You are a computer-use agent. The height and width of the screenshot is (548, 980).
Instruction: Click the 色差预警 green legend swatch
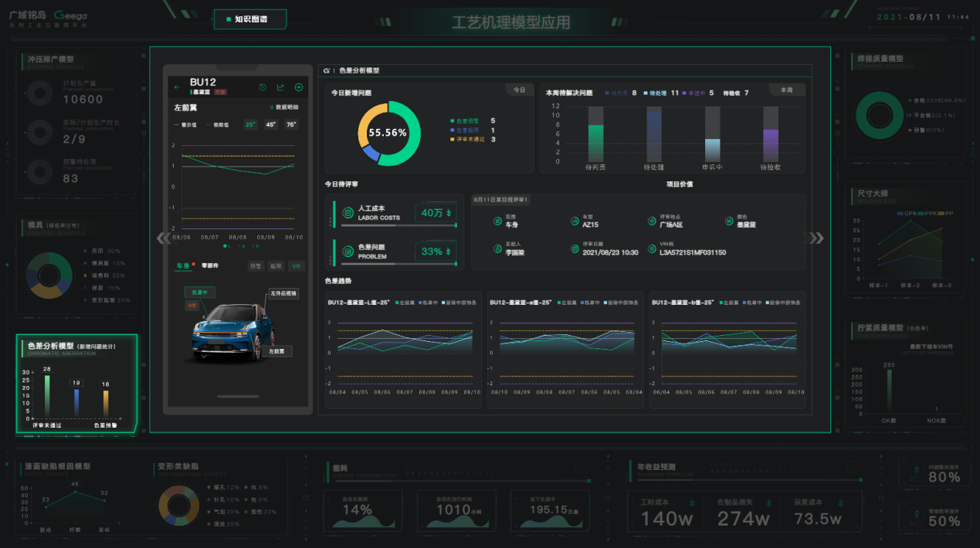(453, 121)
